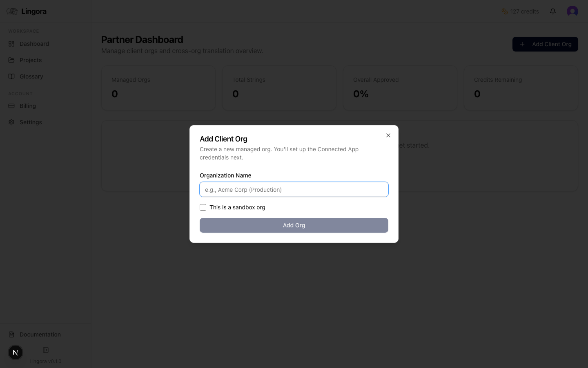Select Dashboard in the workspace menu

[34, 43]
